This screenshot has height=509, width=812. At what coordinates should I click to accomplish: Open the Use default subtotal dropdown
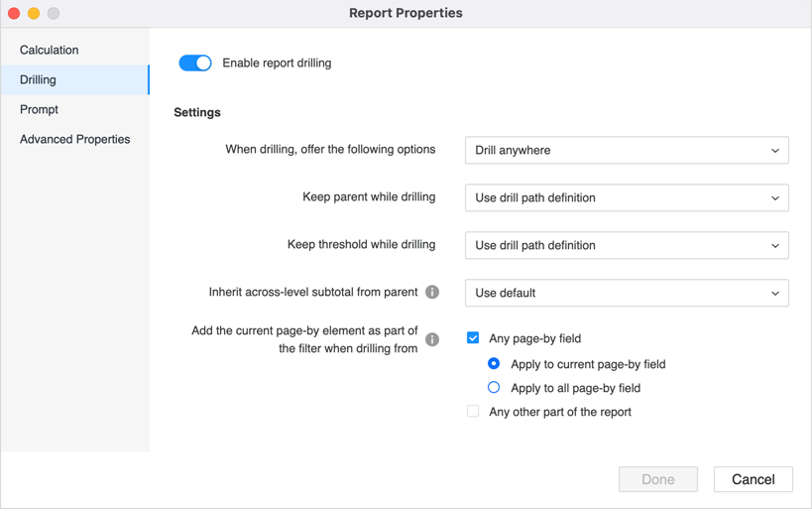[627, 294]
